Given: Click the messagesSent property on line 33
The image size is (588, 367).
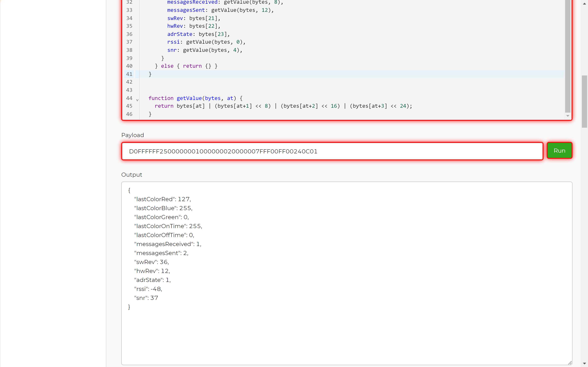Looking at the screenshot, I should [186, 10].
